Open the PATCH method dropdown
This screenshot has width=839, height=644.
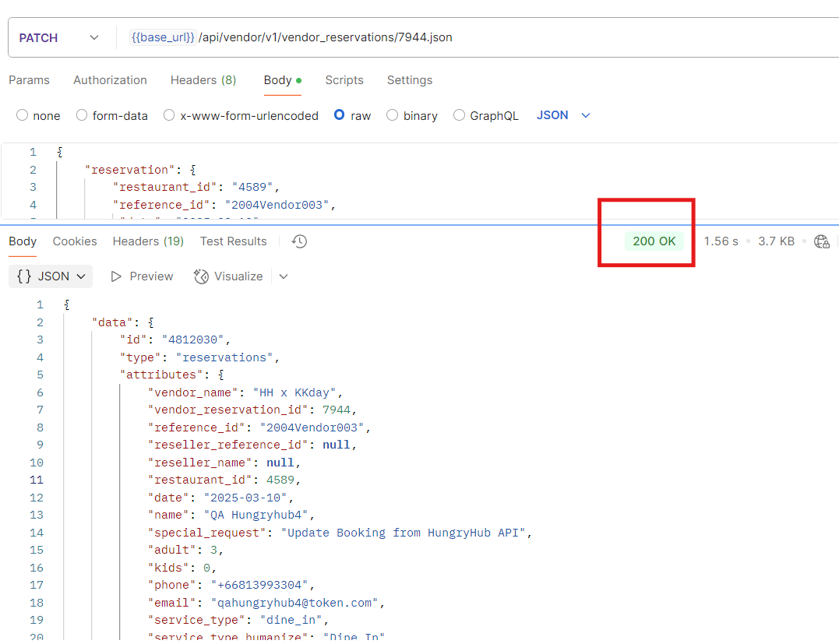click(58, 37)
